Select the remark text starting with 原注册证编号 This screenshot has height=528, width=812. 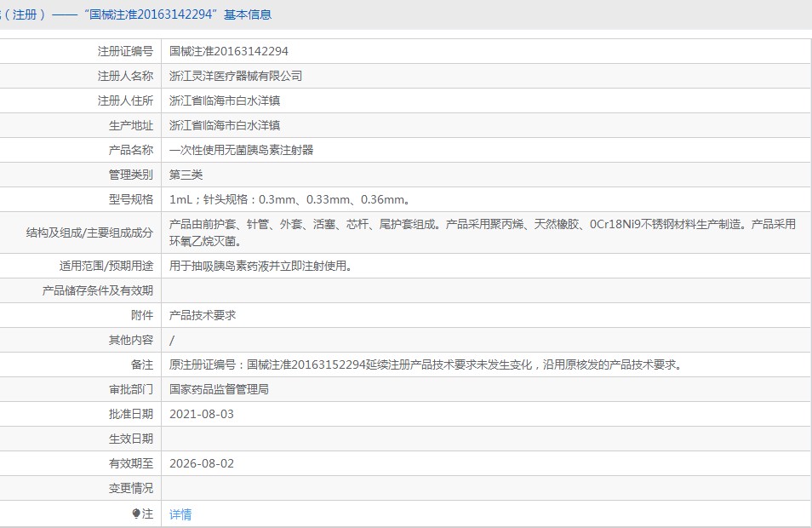pyautogui.click(x=426, y=364)
